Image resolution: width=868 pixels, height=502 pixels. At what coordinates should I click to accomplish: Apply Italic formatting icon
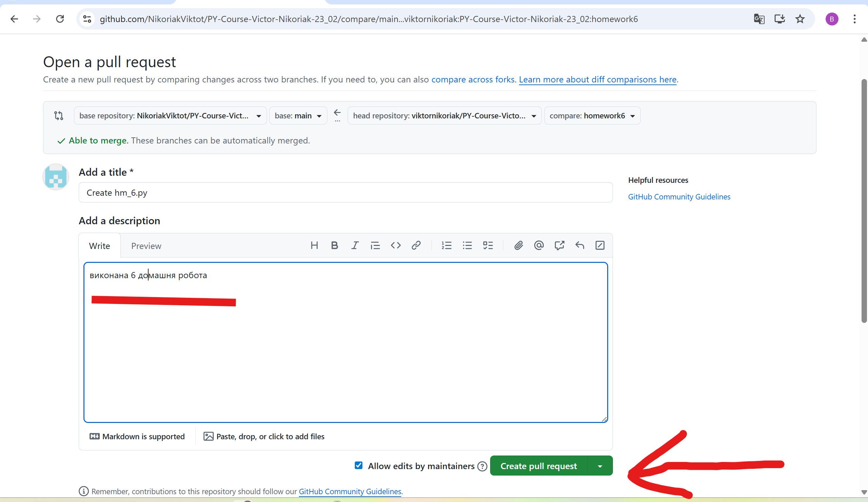coord(355,245)
